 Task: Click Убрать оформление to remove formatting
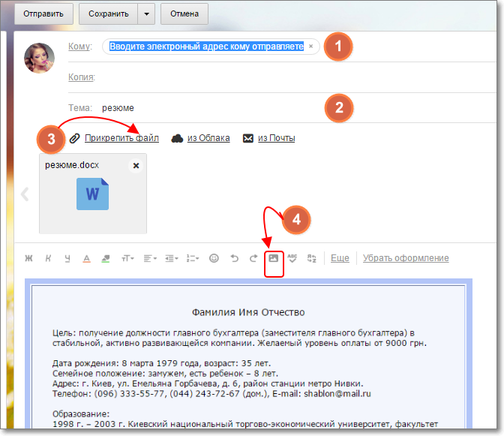pos(406,258)
